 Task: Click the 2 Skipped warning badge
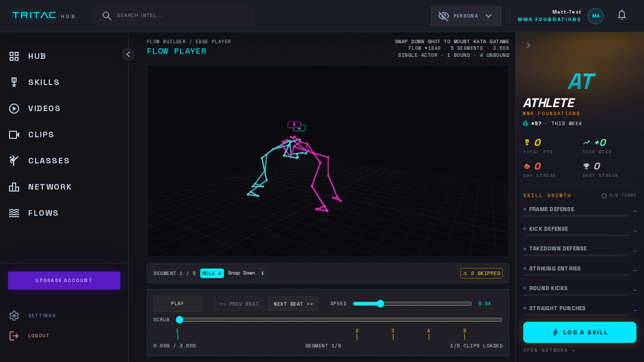click(481, 274)
